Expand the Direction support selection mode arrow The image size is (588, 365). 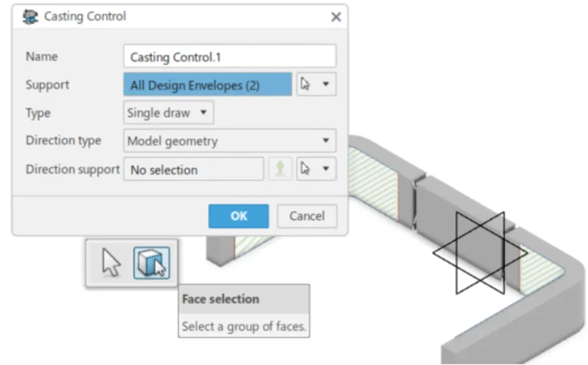tap(326, 169)
